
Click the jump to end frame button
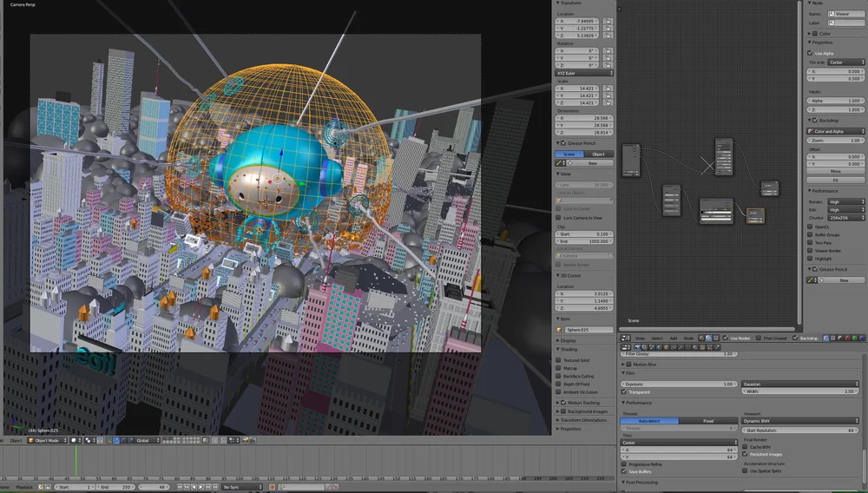[x=215, y=487]
